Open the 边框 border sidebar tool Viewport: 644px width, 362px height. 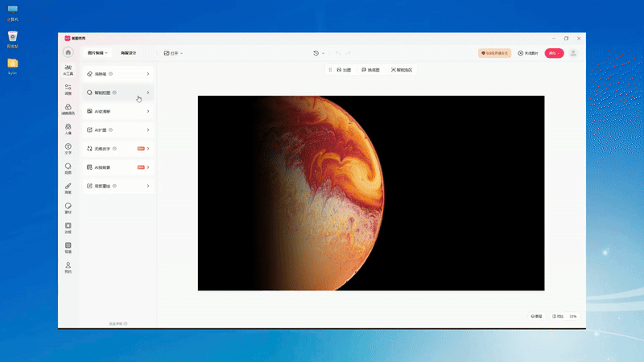68,227
